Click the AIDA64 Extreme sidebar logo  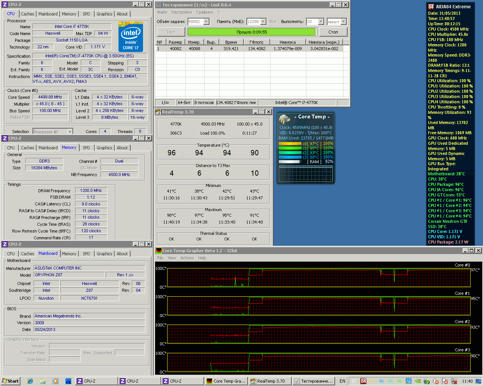[x=431, y=6]
